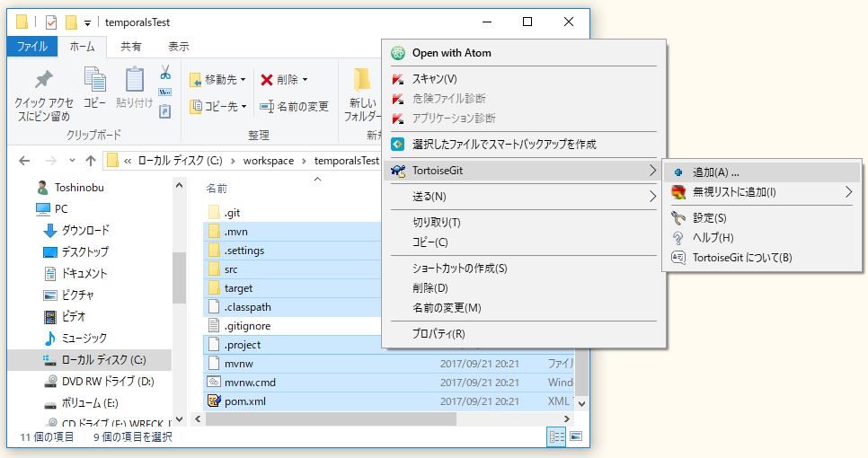Click the Paste clipboard icon

pos(134,79)
